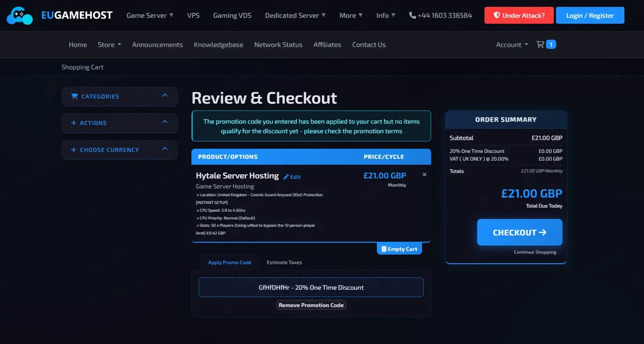Screen dimensions: 644x344
Task: Navigate to Home
Action: click(78, 45)
